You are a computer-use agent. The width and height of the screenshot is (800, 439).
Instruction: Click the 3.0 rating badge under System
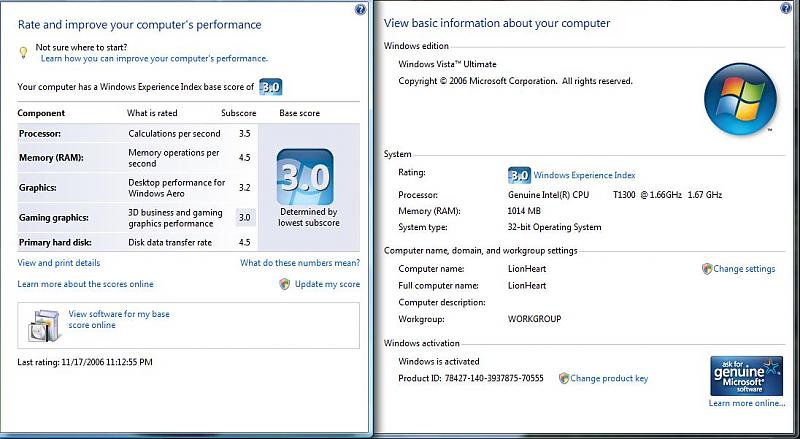point(519,174)
